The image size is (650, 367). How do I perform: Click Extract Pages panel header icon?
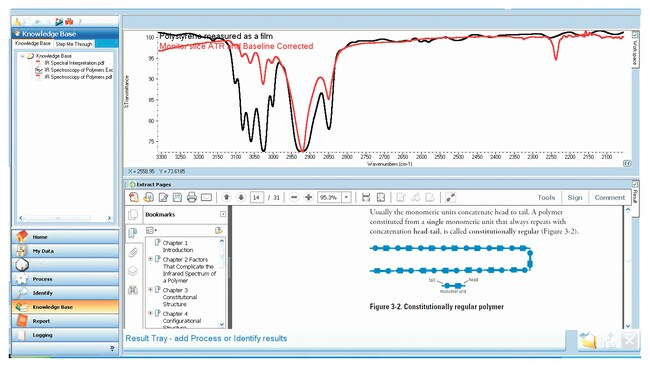[x=132, y=185]
